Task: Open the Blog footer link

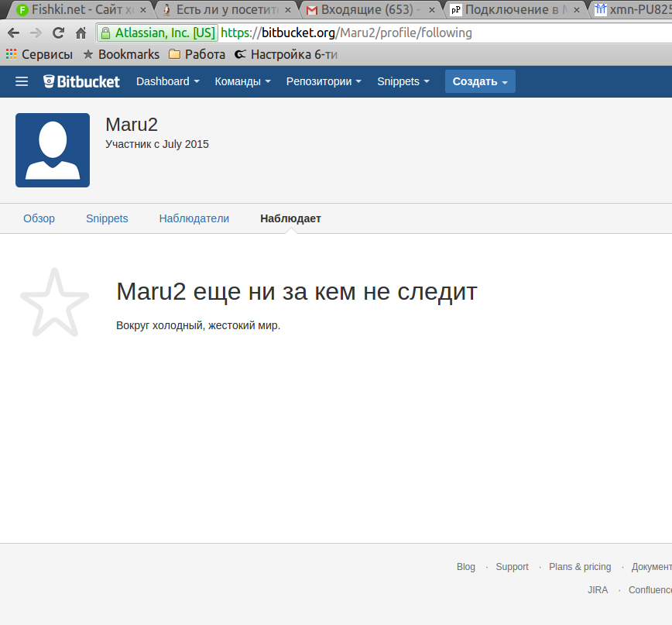Action: (x=466, y=567)
